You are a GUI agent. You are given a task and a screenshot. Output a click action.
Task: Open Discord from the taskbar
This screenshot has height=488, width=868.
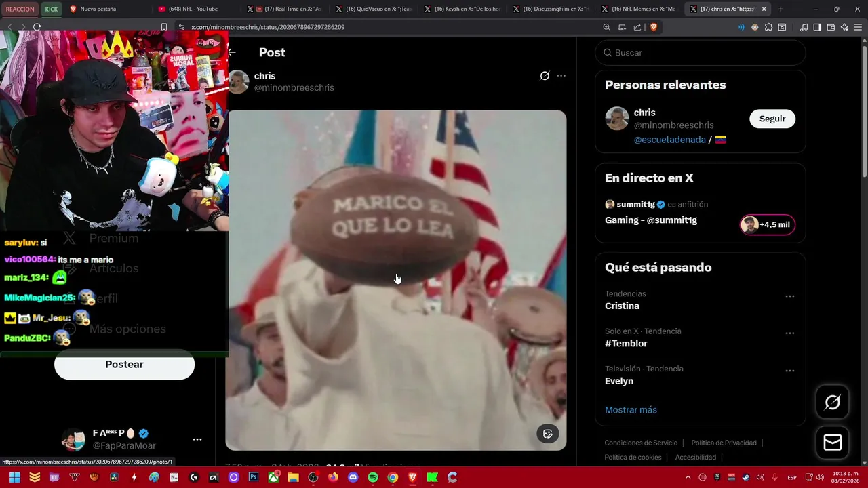[x=353, y=477]
